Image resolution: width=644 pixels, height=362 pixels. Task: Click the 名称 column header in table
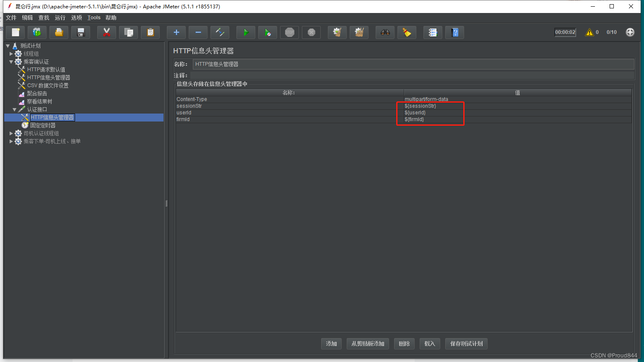pyautogui.click(x=290, y=93)
